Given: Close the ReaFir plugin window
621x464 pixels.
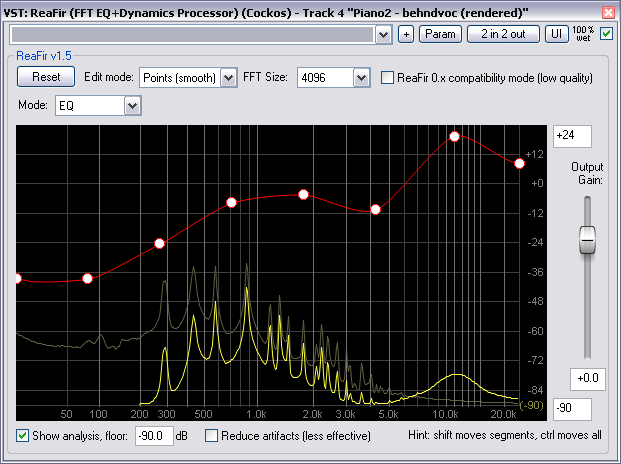Looking at the screenshot, I should (x=609, y=11).
